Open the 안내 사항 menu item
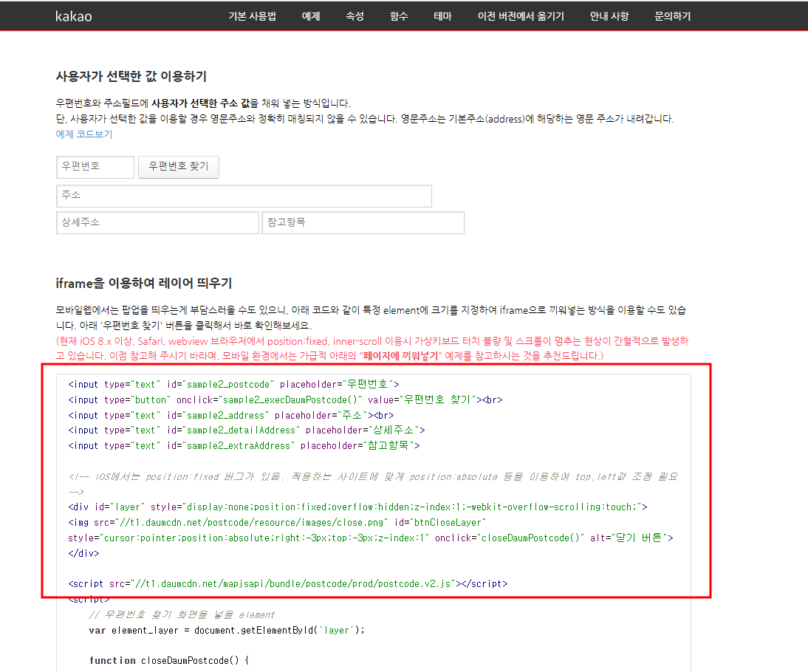 coord(609,16)
